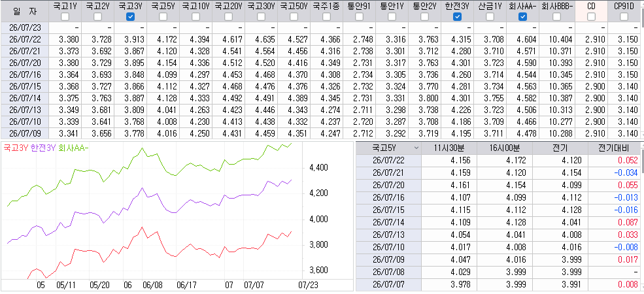
Task: Enable the 통안2Y checkbox
Action: [x=425, y=16]
